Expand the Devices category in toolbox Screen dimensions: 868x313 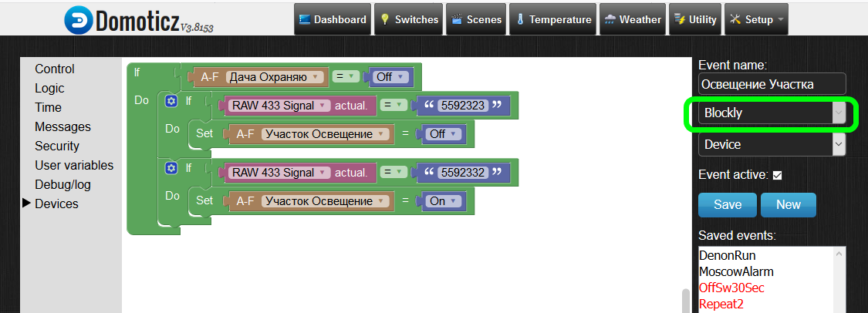pos(56,204)
